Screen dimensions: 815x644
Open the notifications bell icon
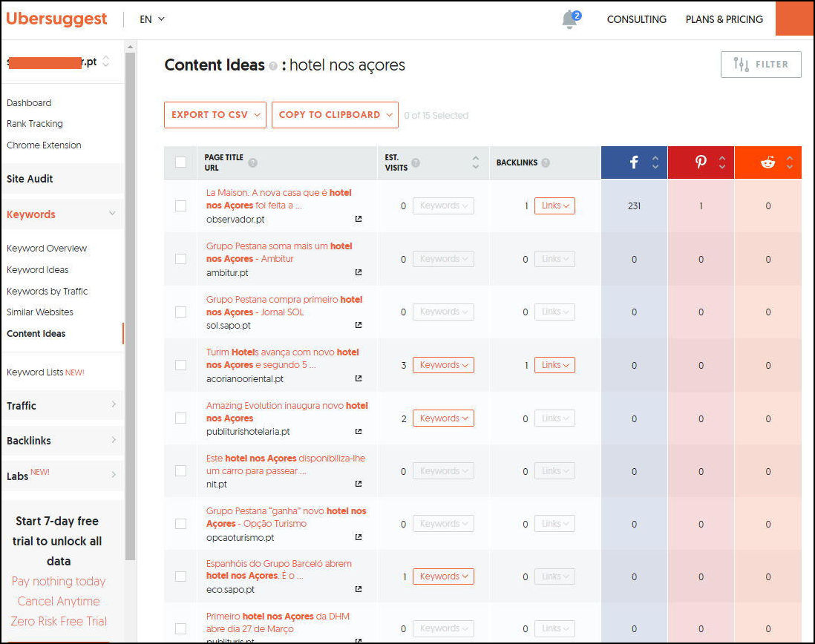tap(570, 20)
